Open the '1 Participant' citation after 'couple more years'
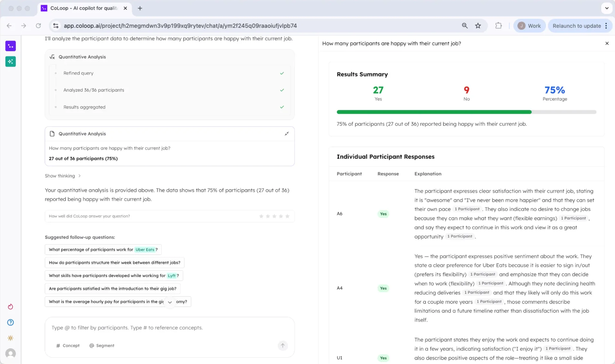Image resolution: width=615 pixels, height=364 pixels. 489,302
